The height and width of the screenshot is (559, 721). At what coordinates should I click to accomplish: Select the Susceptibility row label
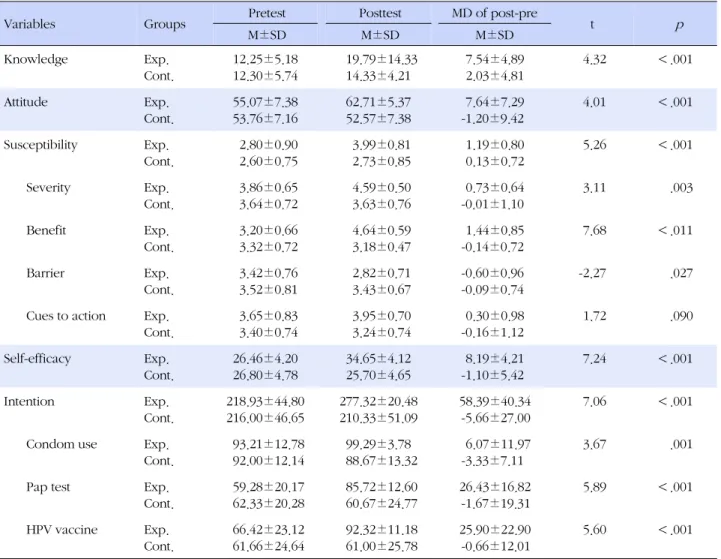tap(40, 145)
